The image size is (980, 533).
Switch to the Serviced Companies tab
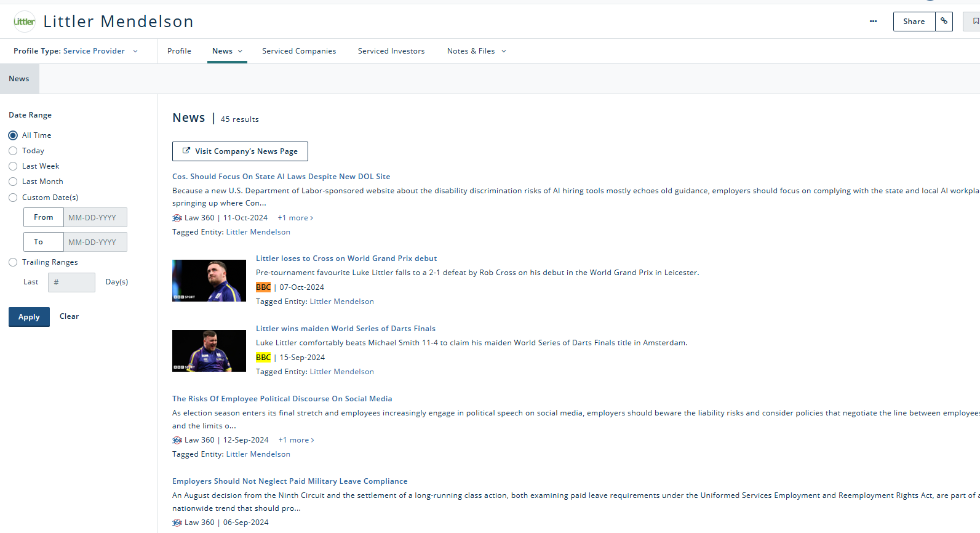(x=299, y=51)
